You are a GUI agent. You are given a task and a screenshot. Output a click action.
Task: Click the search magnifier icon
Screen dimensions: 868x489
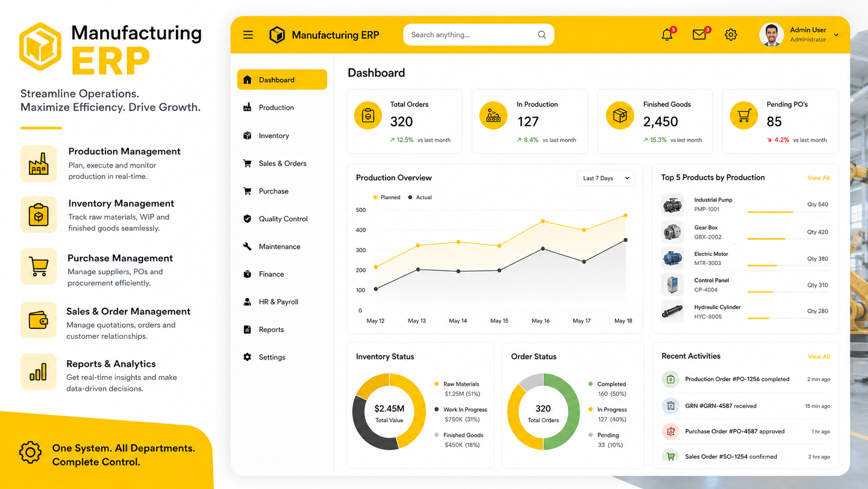(542, 35)
